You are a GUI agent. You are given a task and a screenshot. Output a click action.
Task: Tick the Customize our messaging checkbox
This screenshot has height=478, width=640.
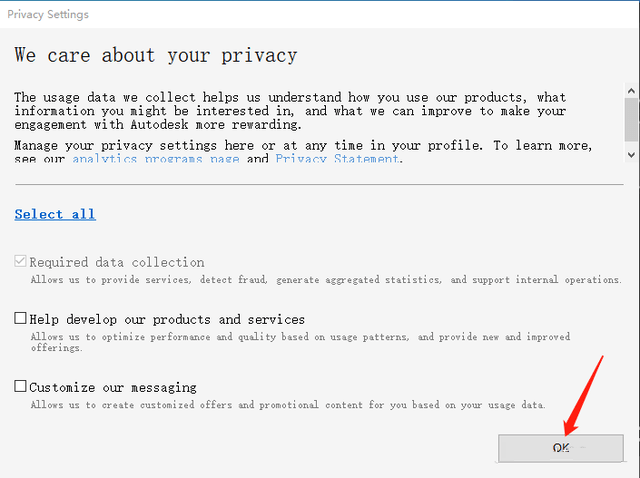tap(21, 386)
